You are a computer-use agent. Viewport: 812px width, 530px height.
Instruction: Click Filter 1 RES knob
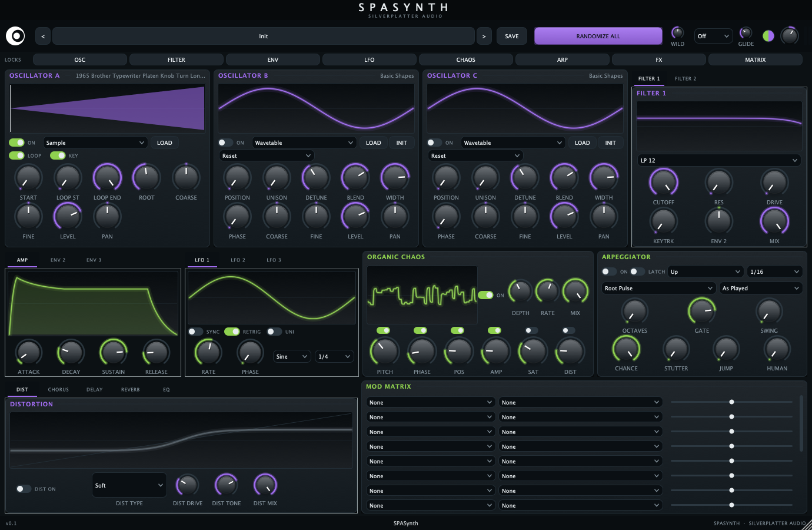tap(718, 183)
